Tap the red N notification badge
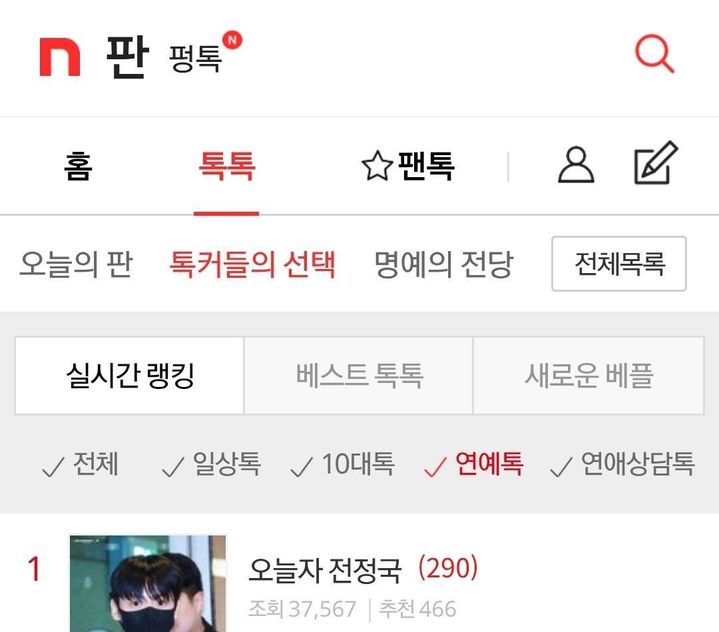 (232, 40)
